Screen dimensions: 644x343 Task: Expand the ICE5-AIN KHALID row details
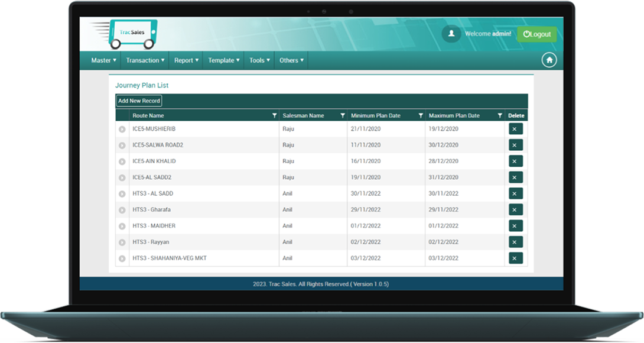point(122,161)
